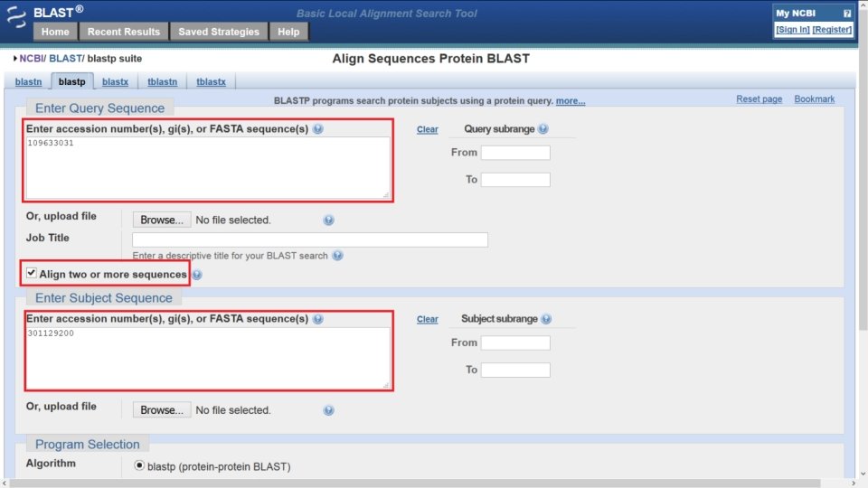Open My NCBI help question-mark icon

(847, 14)
